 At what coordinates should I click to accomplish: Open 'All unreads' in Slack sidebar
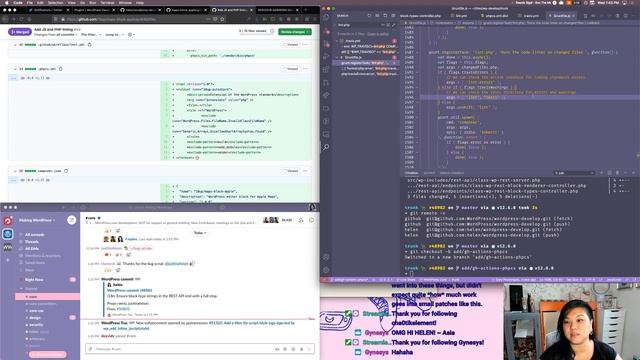pos(34,235)
